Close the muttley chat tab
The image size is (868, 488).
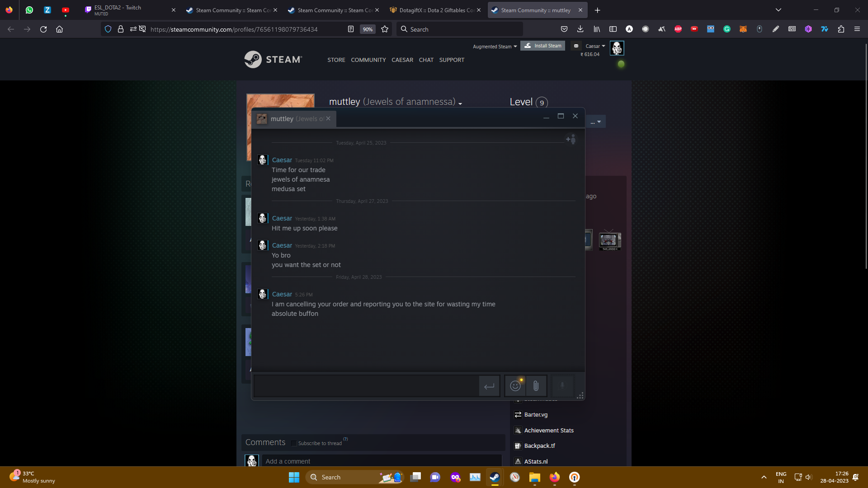point(328,118)
